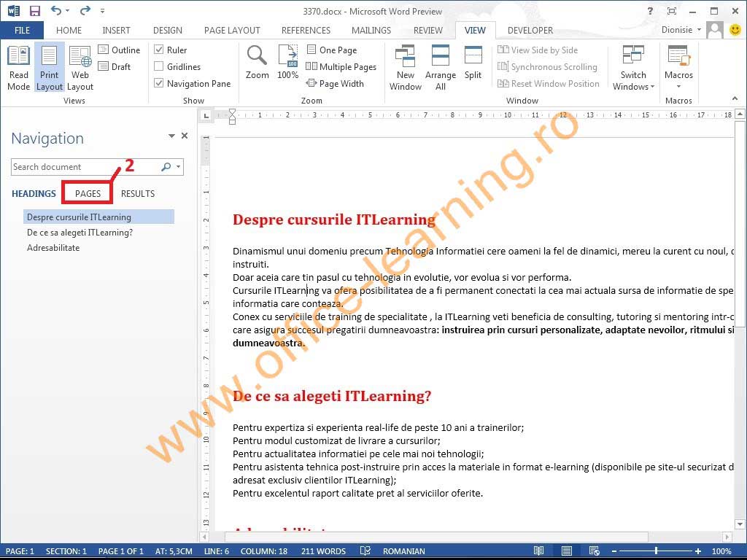Click Read Mode icon in status bar
747x560 pixels.
[539, 551]
